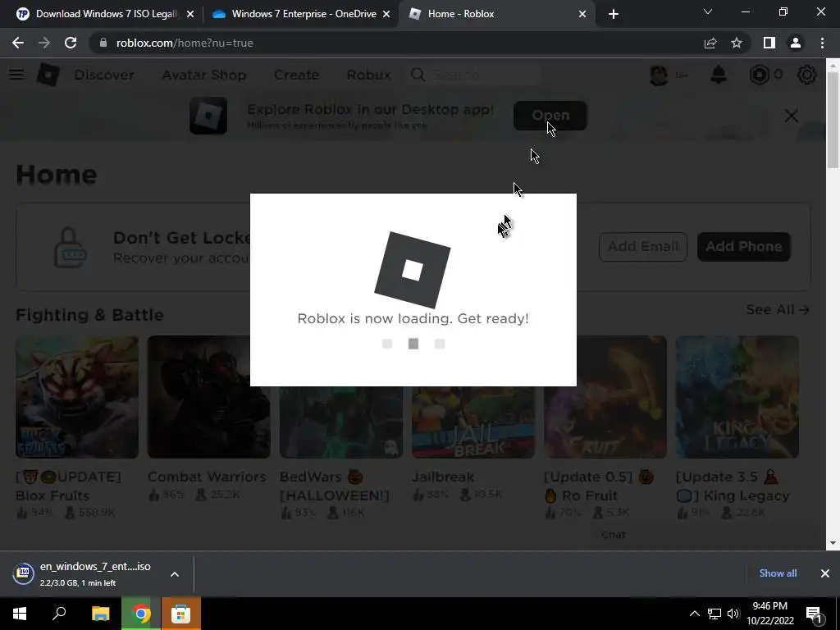The image size is (840, 630).
Task: Click Open for the Desktop app
Action: (x=550, y=115)
